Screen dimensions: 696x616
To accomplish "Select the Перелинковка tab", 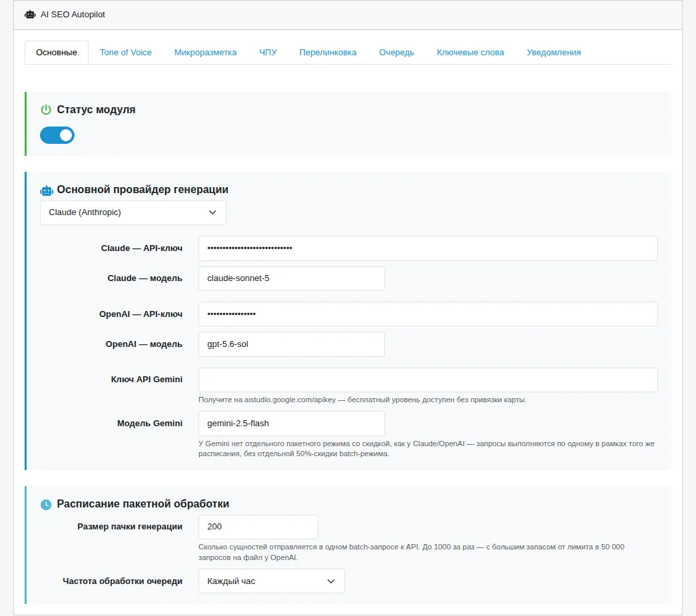I will pos(328,53).
